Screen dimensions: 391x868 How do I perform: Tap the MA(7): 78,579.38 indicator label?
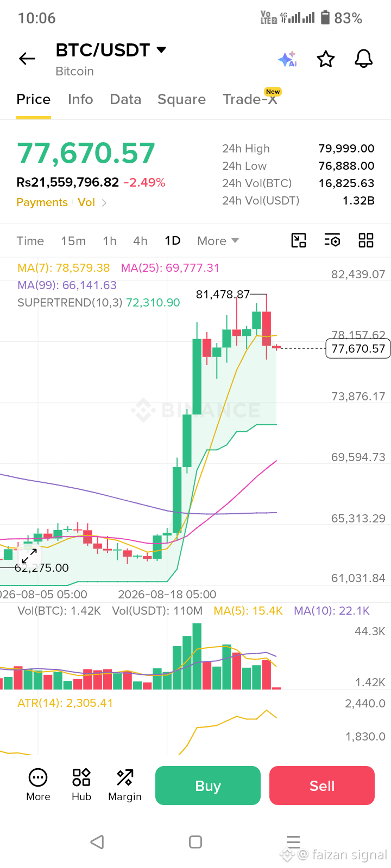click(64, 268)
